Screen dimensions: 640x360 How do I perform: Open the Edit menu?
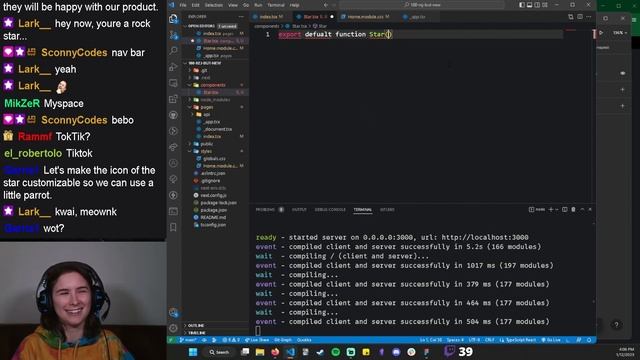click(x=196, y=5)
